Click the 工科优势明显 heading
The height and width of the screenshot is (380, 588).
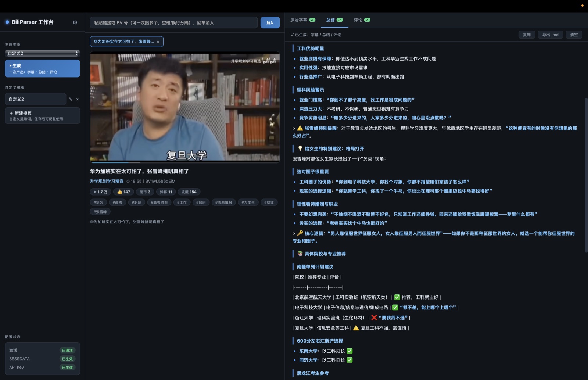[311, 49]
